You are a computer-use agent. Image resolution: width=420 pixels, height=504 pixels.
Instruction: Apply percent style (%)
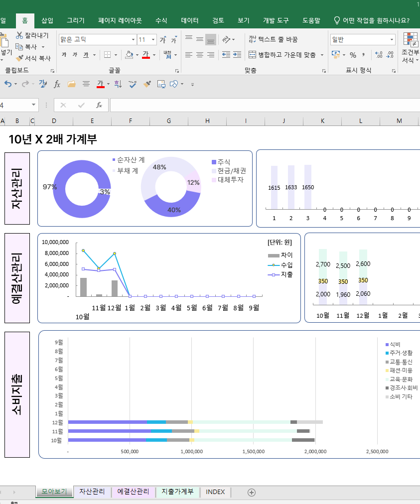(353, 55)
